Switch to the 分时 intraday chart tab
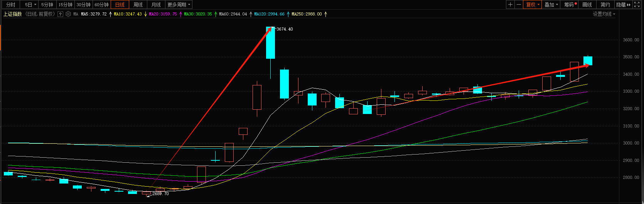 [11, 5]
